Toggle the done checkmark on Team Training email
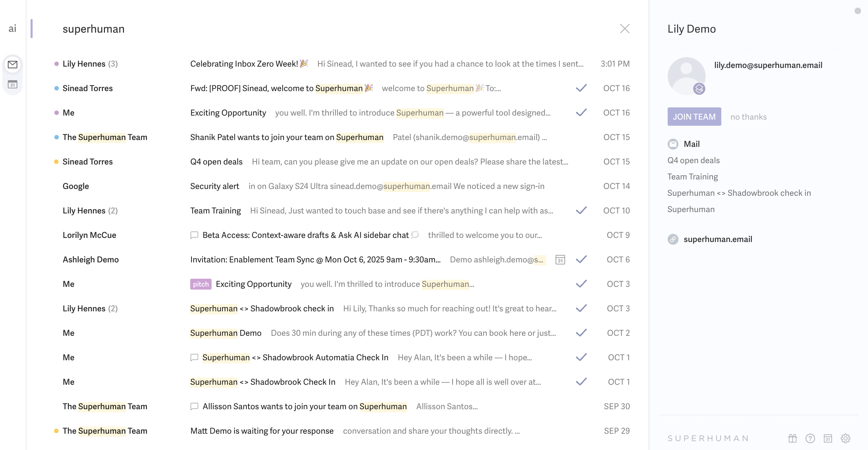868x450 pixels. pyautogui.click(x=581, y=210)
